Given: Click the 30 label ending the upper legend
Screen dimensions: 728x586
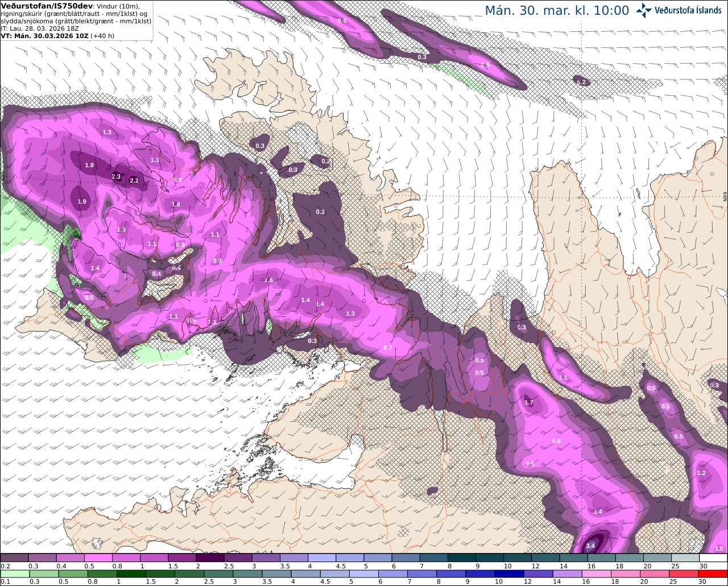Looking at the screenshot, I should 703,566.
